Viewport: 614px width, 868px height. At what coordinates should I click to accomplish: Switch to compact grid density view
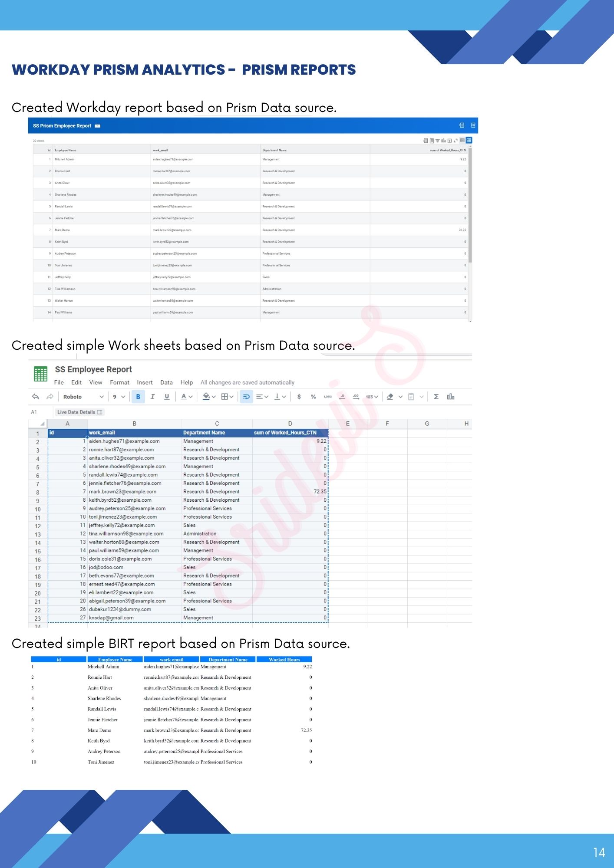point(462,140)
